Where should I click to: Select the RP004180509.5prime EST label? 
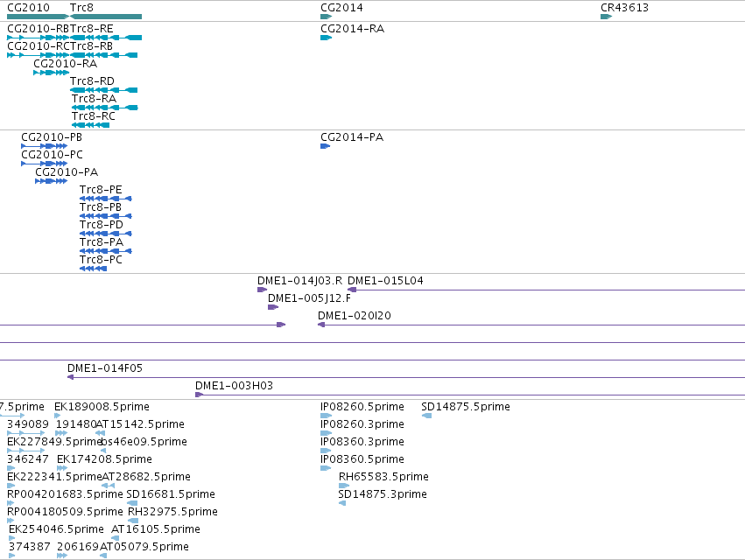(65, 512)
